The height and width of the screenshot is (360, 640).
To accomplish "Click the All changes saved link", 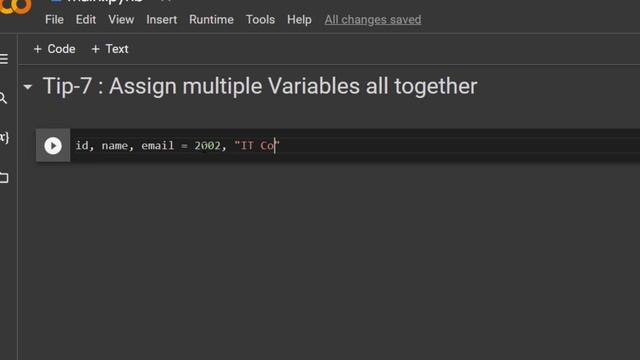I will (x=373, y=20).
